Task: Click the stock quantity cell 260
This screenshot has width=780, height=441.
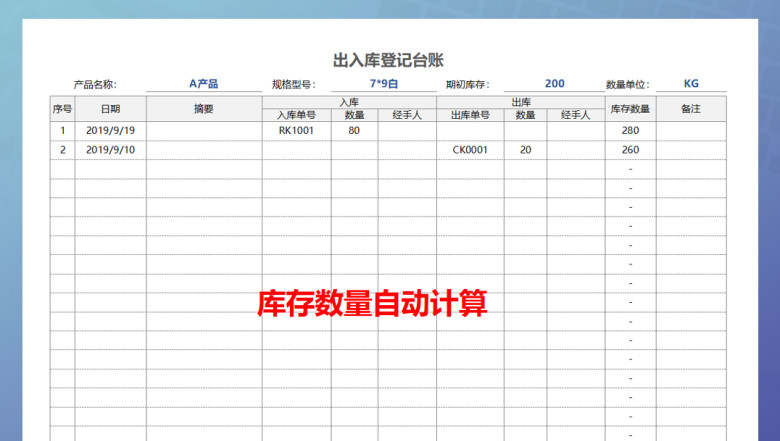Action: coord(630,150)
